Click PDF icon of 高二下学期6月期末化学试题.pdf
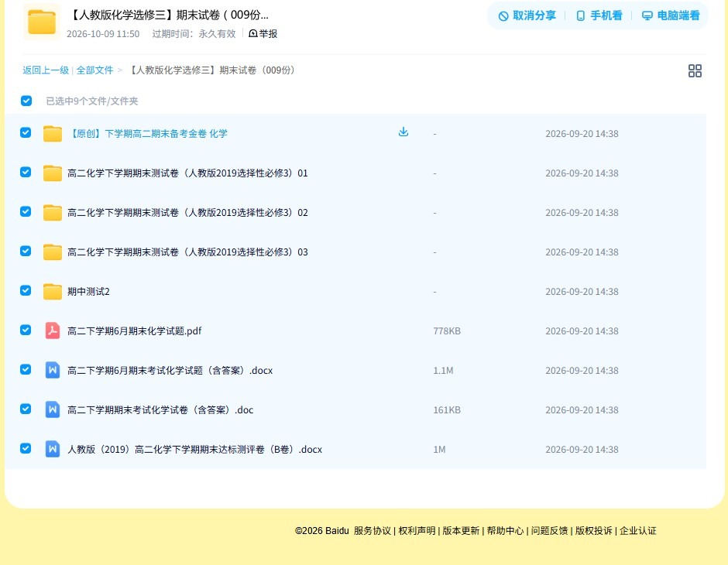728x565 pixels. click(53, 330)
